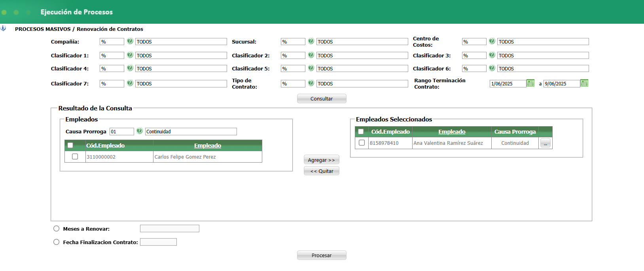
Task: Click the info icon beside PROCESOS MASIVOS
Action: tap(3, 28)
